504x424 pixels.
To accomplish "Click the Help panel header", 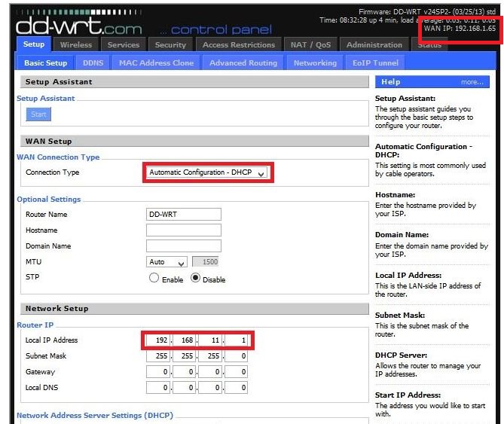I will [432, 82].
